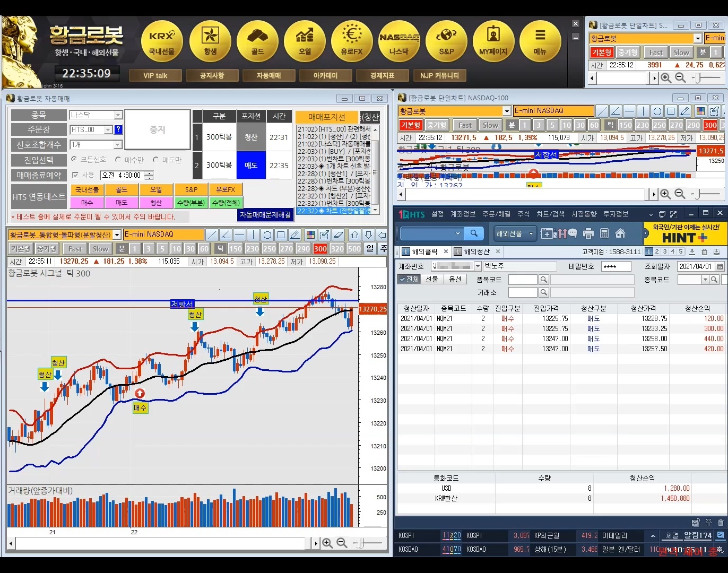
Task: Switch to the 해외클릭 tab
Action: pyautogui.click(x=424, y=251)
